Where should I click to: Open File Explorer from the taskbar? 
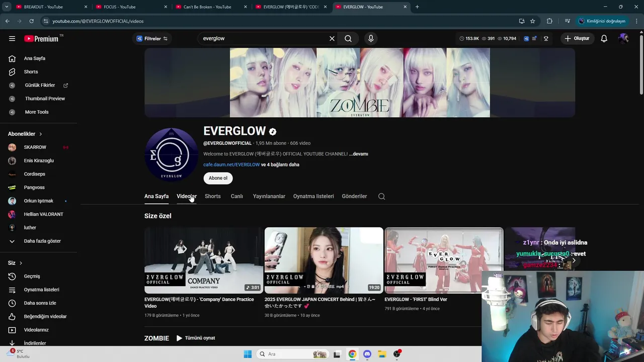[382, 354]
